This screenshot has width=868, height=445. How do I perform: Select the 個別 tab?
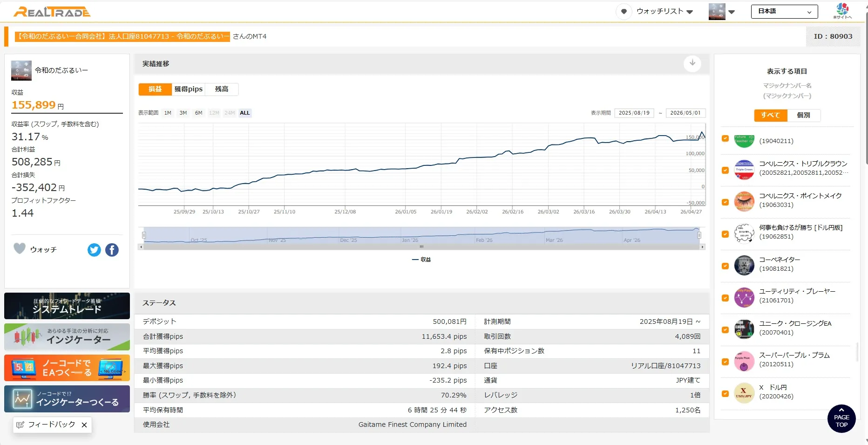(x=804, y=115)
